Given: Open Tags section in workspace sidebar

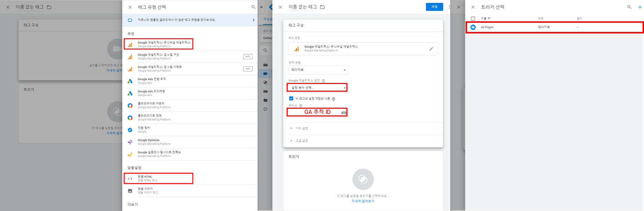Looking at the screenshot, I should tap(265, 74).
